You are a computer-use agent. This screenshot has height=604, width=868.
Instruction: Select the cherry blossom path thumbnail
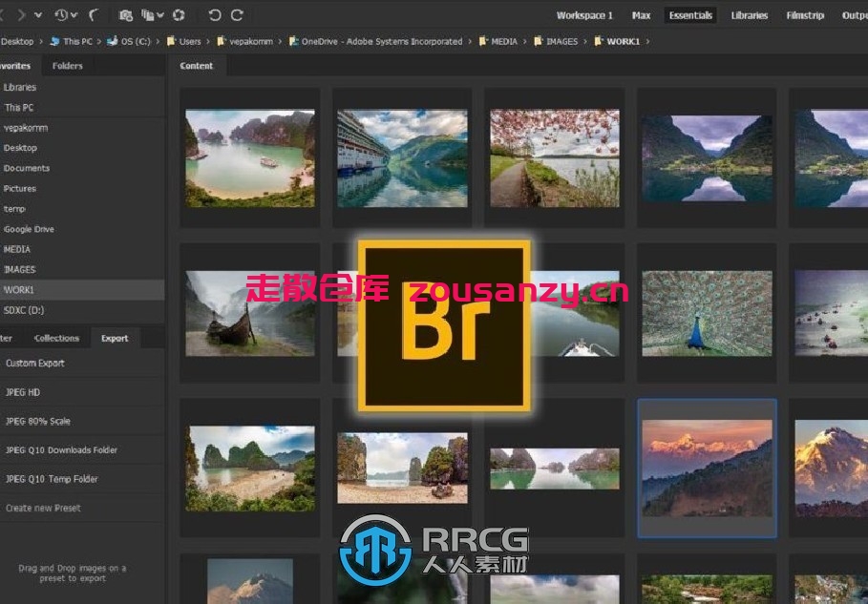[x=555, y=158]
